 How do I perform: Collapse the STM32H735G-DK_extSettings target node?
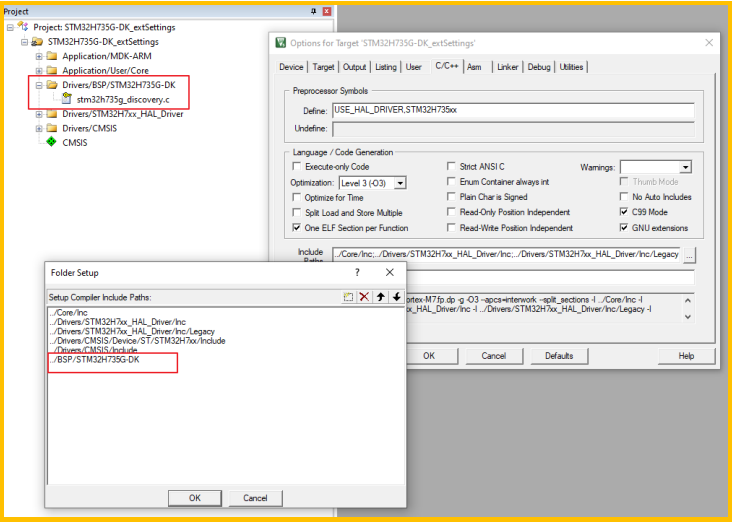24,42
